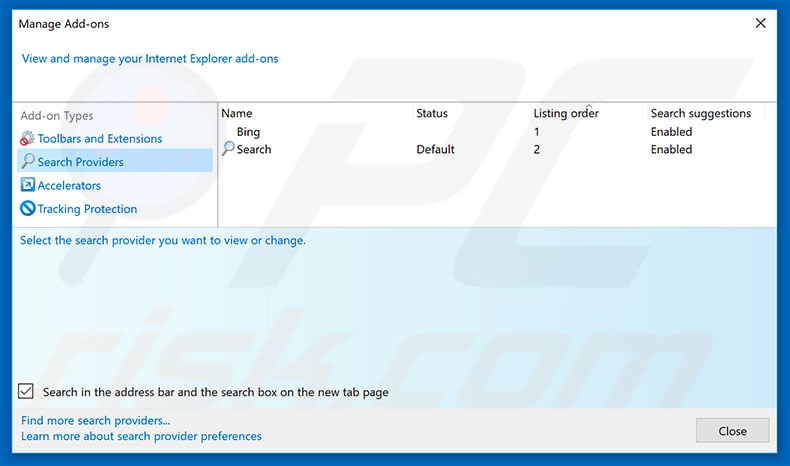The height and width of the screenshot is (466, 790).
Task: Switch to Accelerators add-on type
Action: point(69,185)
